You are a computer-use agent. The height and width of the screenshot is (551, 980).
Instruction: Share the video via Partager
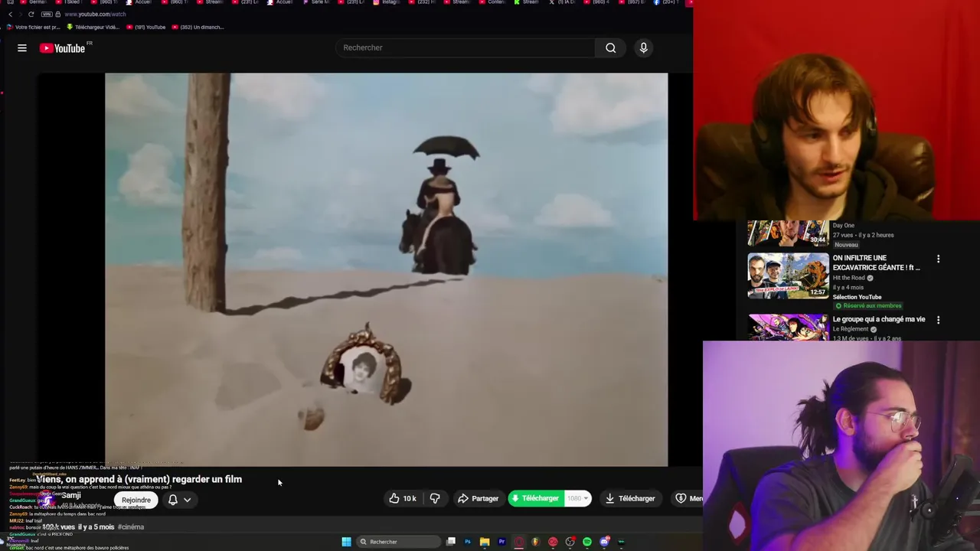tap(478, 498)
